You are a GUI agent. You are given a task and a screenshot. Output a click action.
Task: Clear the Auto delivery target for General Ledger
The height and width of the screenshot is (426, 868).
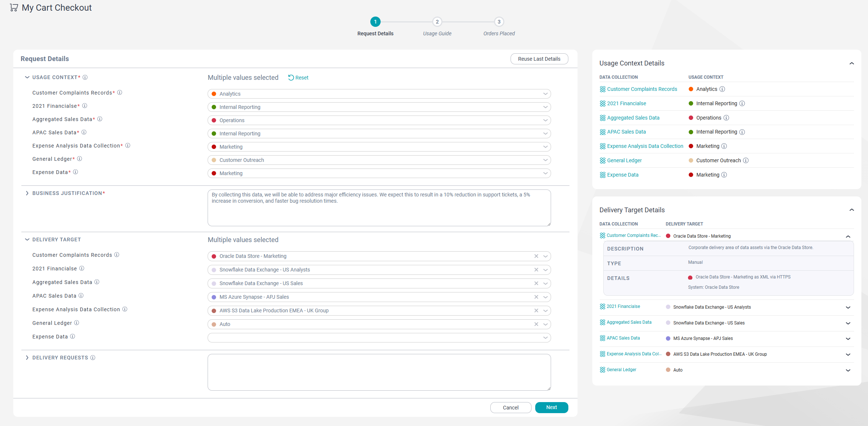click(x=536, y=324)
